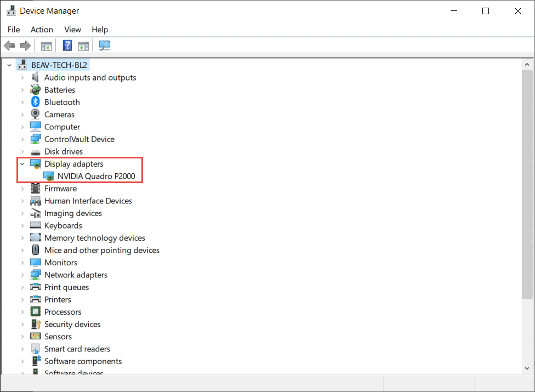This screenshot has height=392, width=535.
Task: Click the Show/Hide Action Pane toolbar icon
Action: click(83, 46)
